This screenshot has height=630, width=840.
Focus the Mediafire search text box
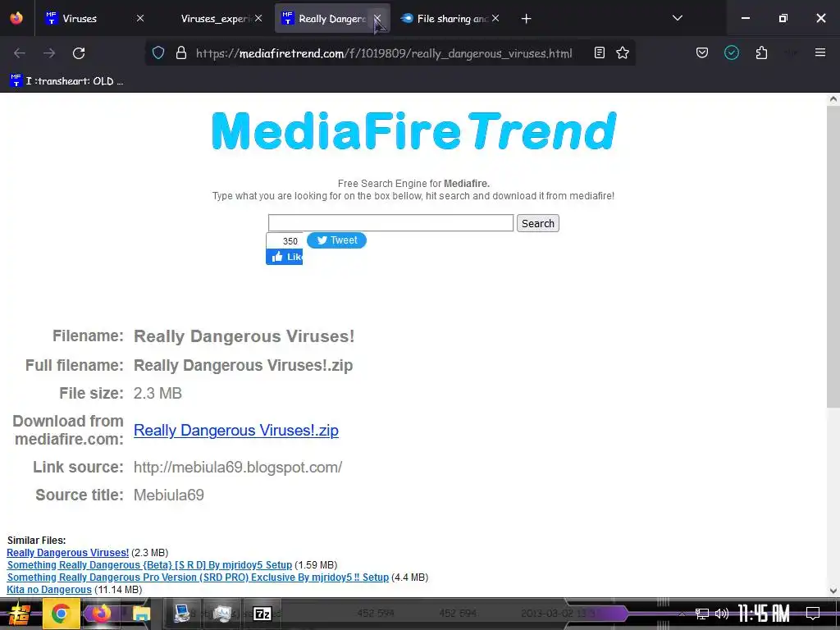pyautogui.click(x=390, y=223)
